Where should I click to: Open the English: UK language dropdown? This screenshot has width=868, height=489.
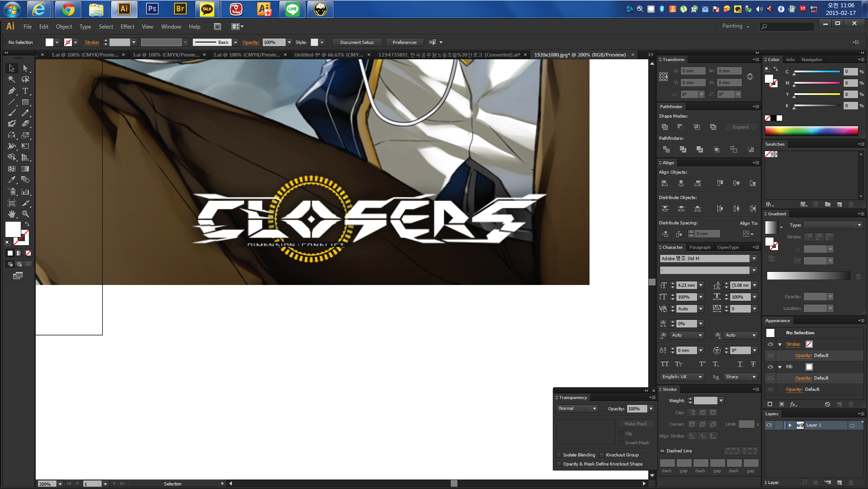(x=682, y=377)
